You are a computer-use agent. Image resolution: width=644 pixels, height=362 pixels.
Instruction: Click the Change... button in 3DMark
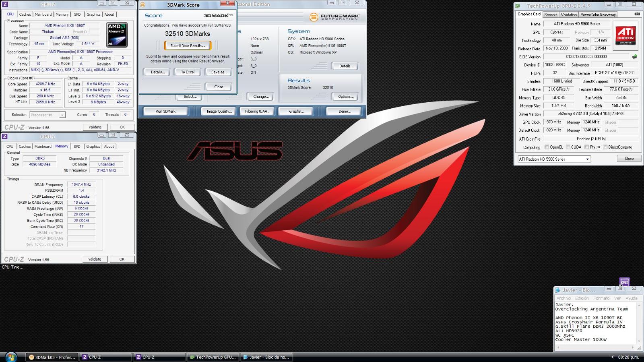261,97
